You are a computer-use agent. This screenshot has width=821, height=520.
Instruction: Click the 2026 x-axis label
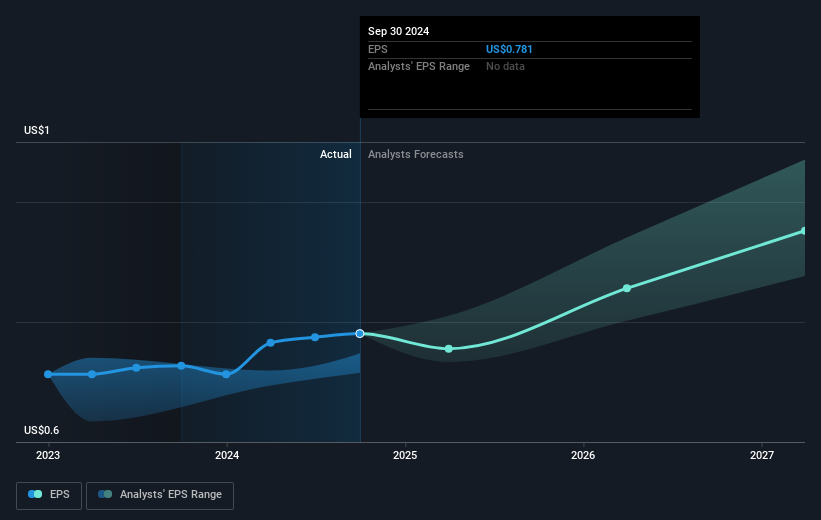(x=583, y=455)
